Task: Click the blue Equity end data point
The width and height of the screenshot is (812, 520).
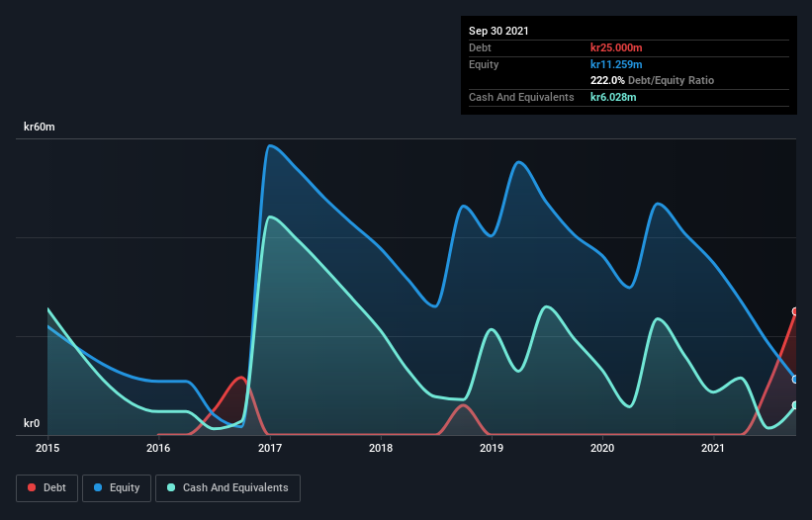Action: click(795, 380)
